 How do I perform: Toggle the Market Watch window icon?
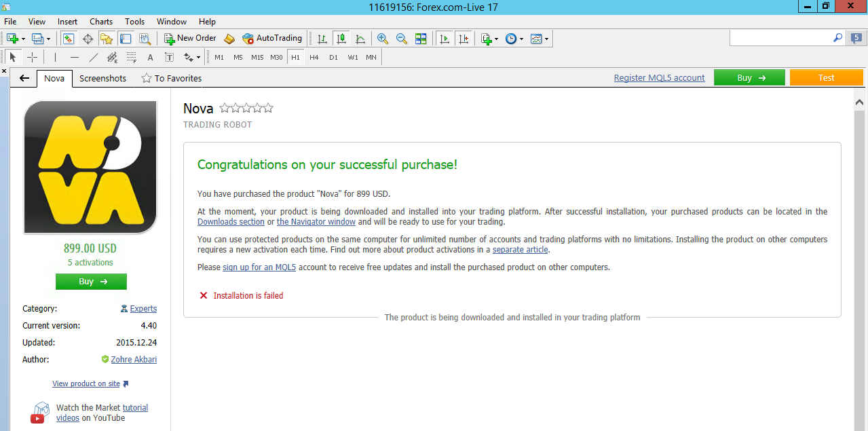pyautogui.click(x=69, y=39)
